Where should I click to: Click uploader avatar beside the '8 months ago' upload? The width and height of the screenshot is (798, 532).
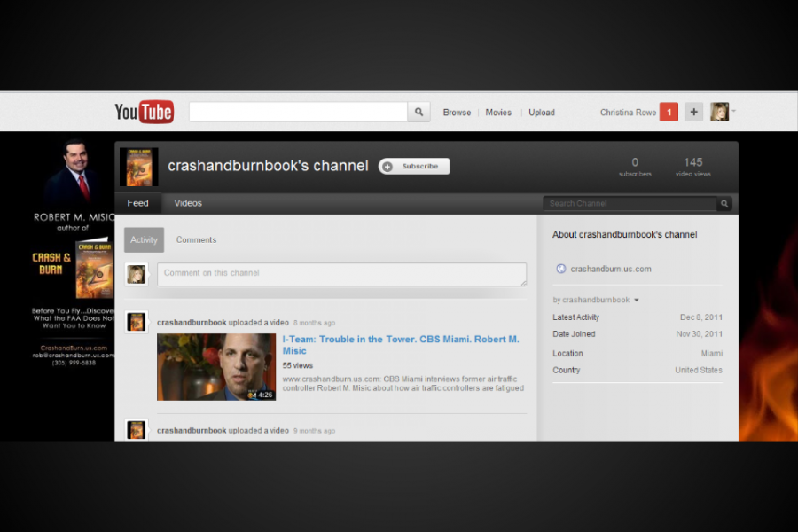pyautogui.click(x=137, y=322)
